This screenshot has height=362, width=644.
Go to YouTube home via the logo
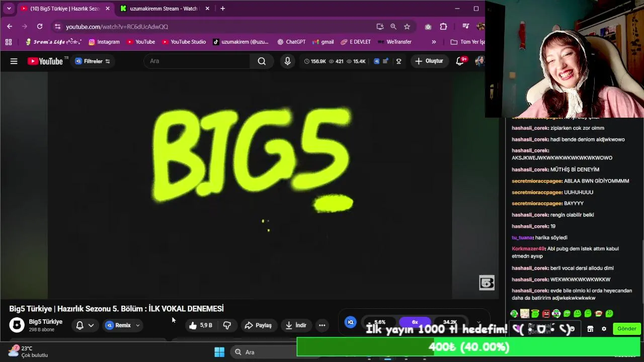tap(45, 61)
